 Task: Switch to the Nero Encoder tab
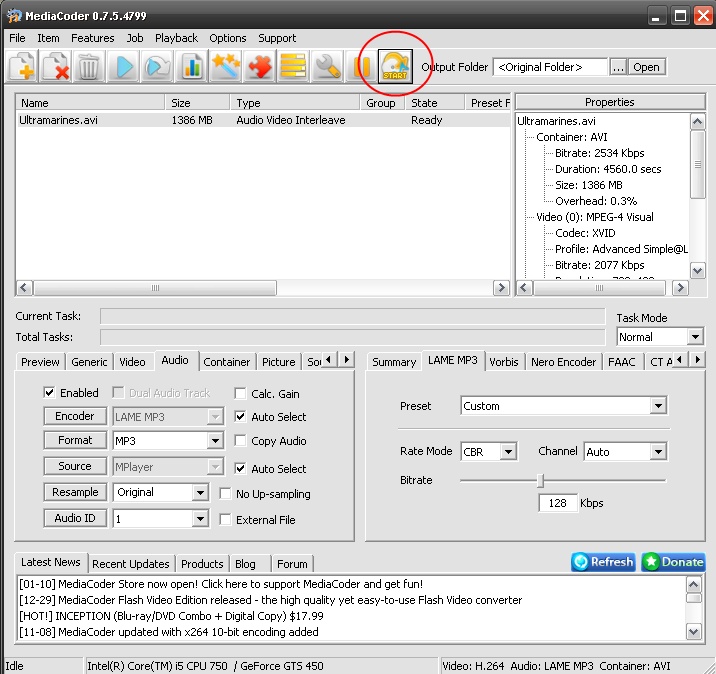point(563,362)
